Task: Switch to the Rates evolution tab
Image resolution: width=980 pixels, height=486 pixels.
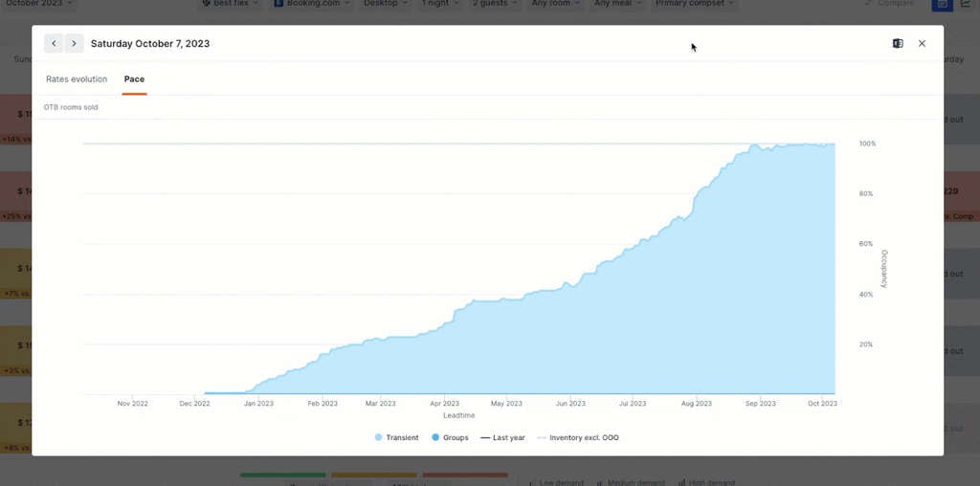Action: point(77,79)
